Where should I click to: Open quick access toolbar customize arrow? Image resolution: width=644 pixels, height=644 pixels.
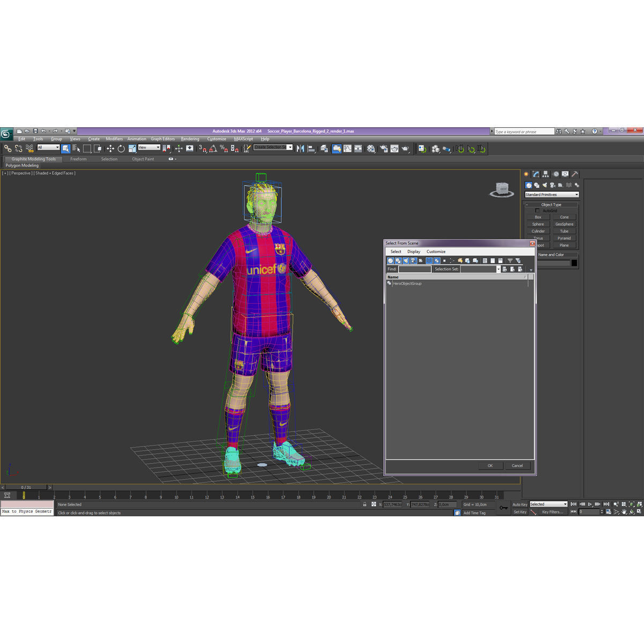[x=74, y=131]
